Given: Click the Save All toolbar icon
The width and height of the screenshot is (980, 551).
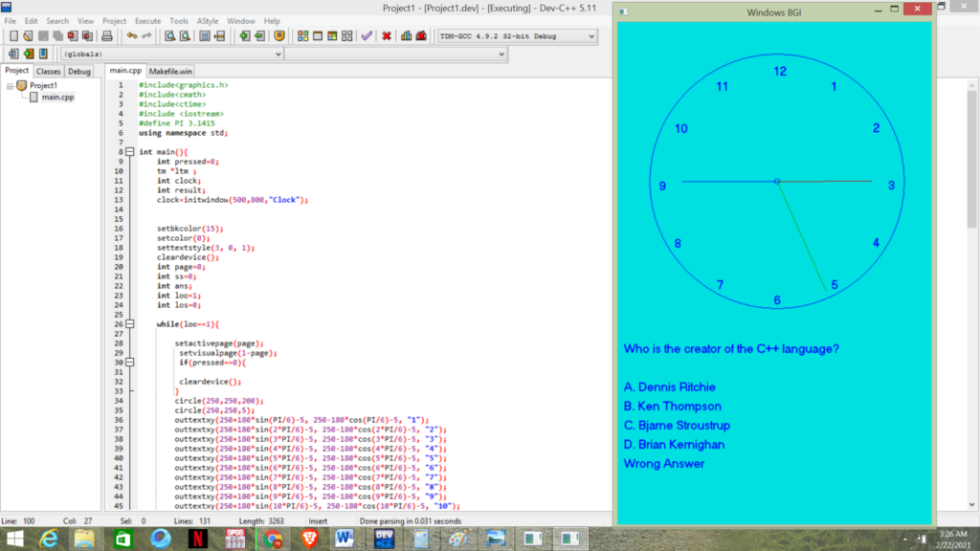Looking at the screenshot, I should click(x=57, y=36).
